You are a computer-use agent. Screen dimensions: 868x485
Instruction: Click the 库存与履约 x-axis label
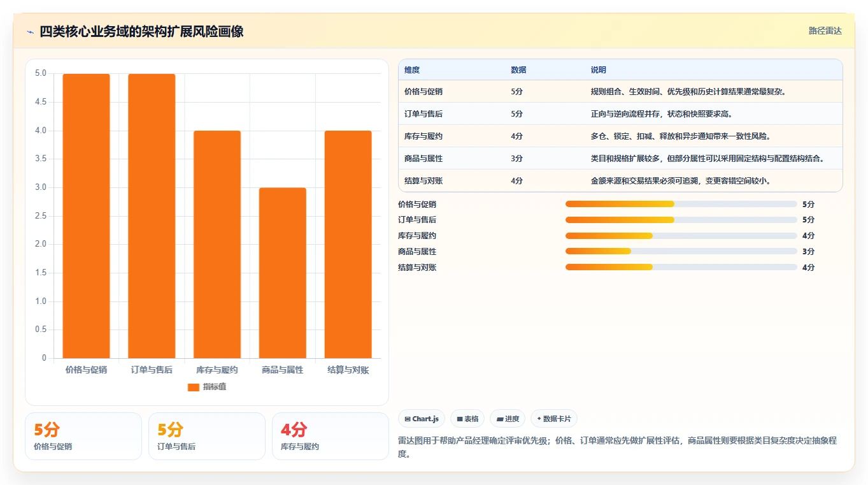point(217,370)
